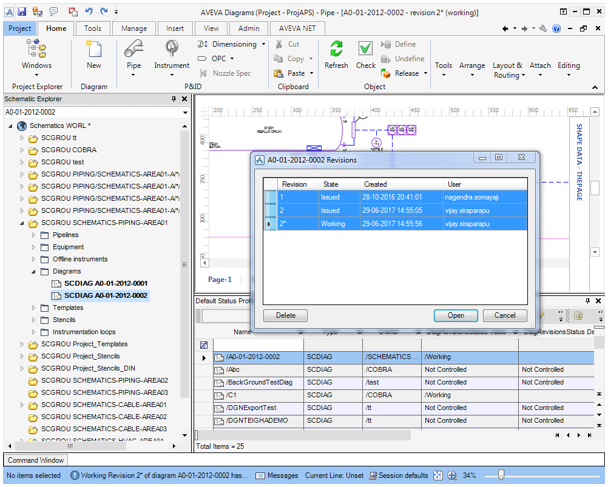This screenshot has width=608, height=487.
Task: Click the Dimensioning tool
Action: (231, 44)
